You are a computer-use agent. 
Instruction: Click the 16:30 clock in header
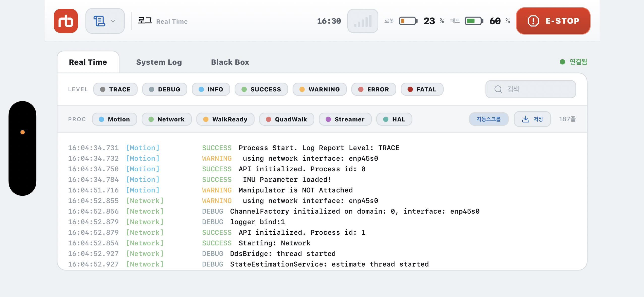click(329, 21)
